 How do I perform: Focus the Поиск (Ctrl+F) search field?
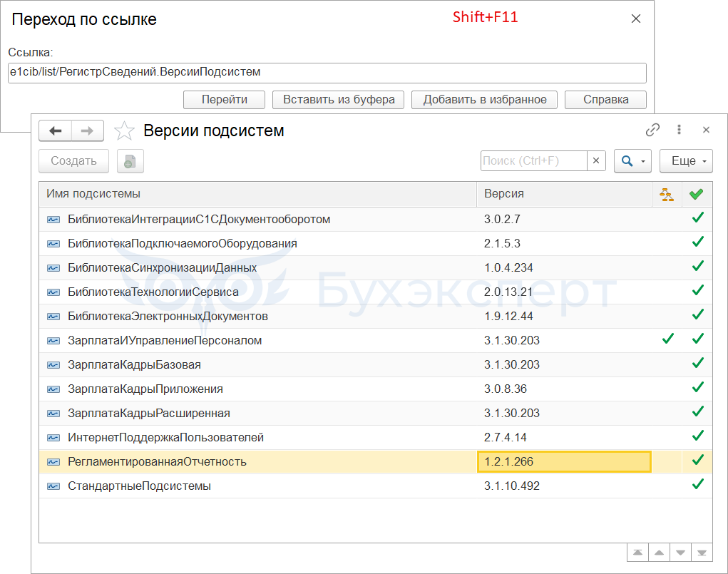click(534, 160)
